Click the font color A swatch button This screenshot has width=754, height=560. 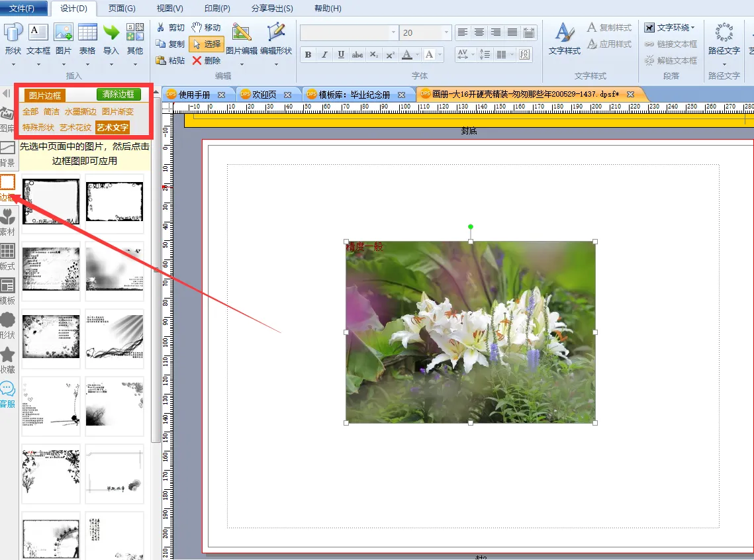point(407,55)
